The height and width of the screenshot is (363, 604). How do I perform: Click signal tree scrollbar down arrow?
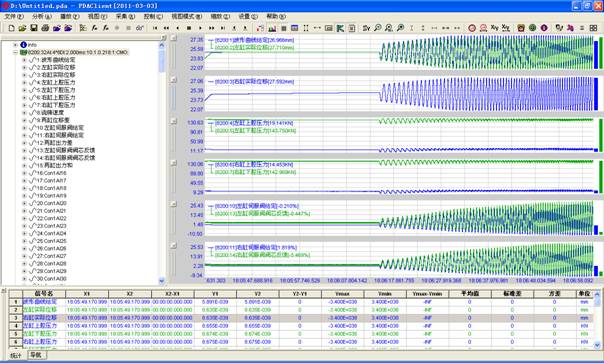[162, 281]
